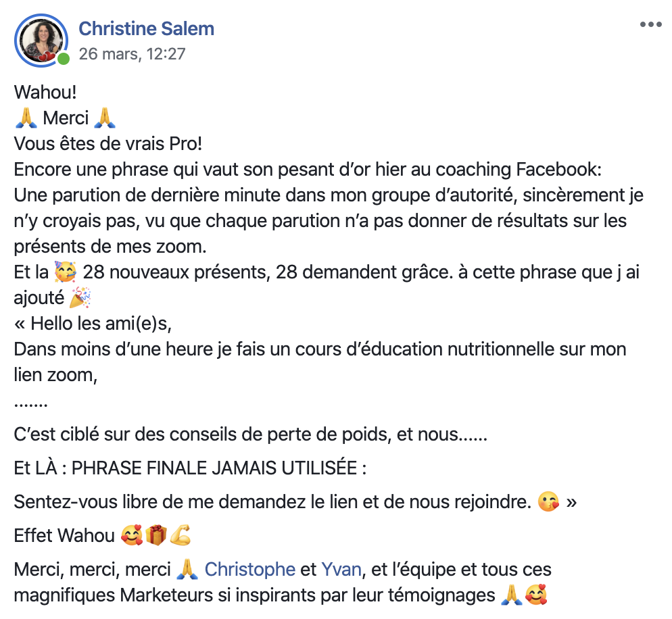Open the tagged Christophe profile link
The height and width of the screenshot is (619, 672).
(x=250, y=570)
